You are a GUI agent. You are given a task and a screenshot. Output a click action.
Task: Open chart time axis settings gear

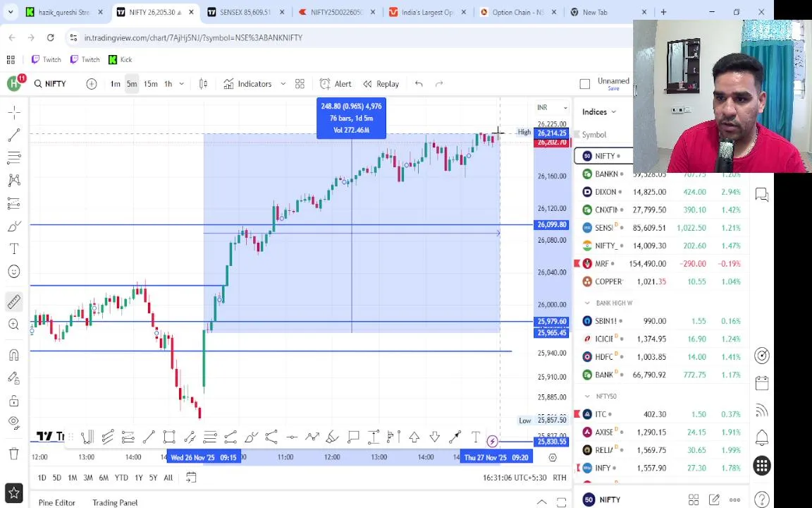[553, 458]
